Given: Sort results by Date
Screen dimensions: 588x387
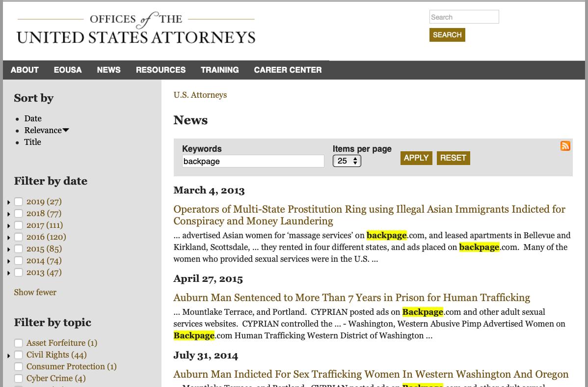Looking at the screenshot, I should (x=33, y=119).
